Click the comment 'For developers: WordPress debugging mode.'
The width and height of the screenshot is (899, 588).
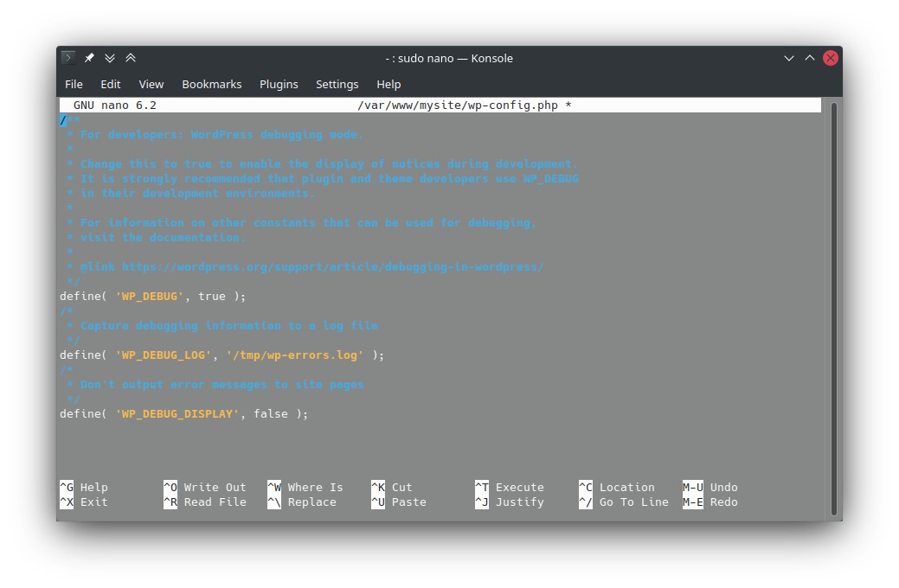coord(222,135)
